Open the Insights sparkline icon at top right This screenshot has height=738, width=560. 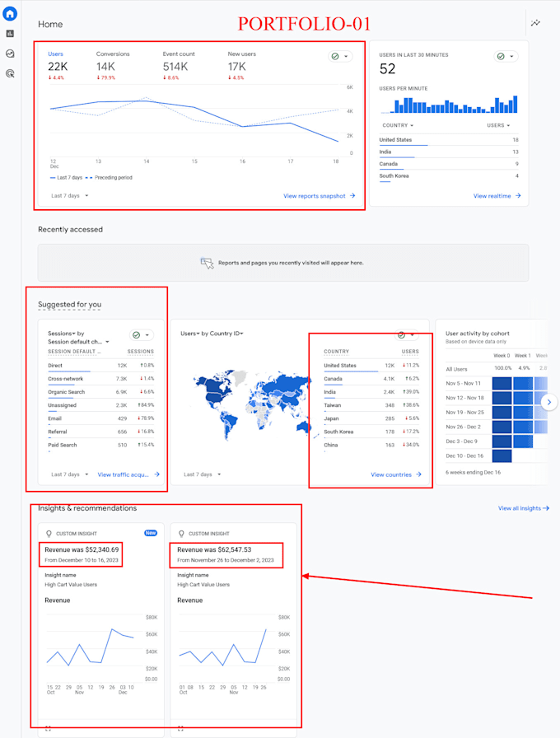(535, 22)
